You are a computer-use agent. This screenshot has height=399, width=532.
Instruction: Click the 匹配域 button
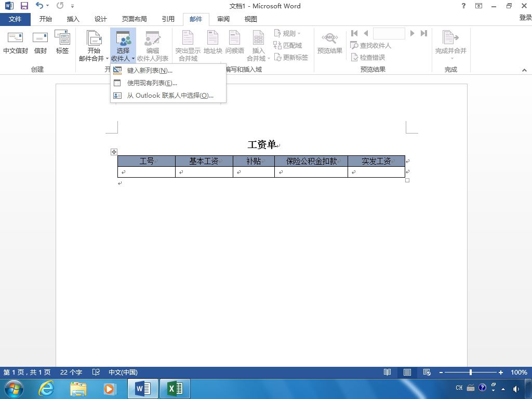287,46
